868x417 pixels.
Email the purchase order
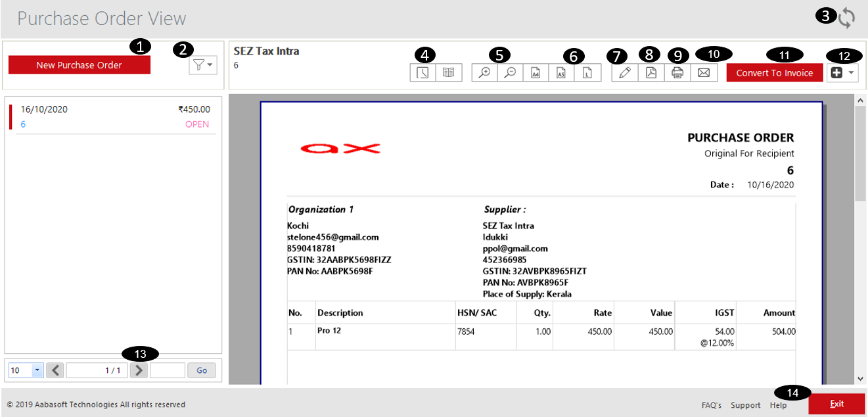click(x=704, y=72)
